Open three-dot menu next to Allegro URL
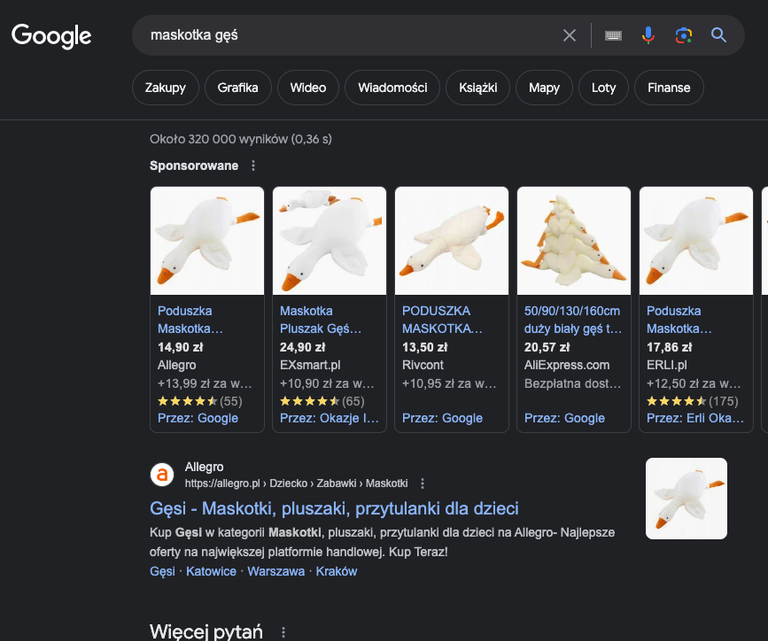This screenshot has width=768, height=641. tap(423, 484)
